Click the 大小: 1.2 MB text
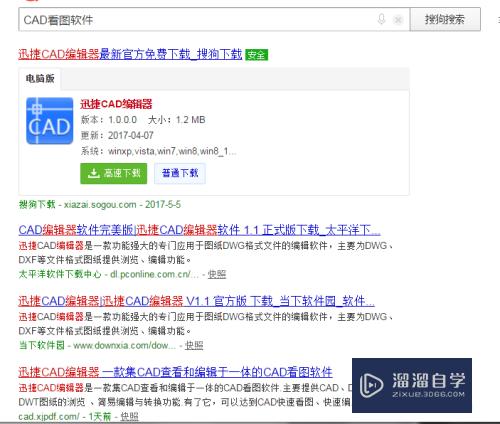Image resolution: width=500 pixels, height=424 pixels. point(177,120)
